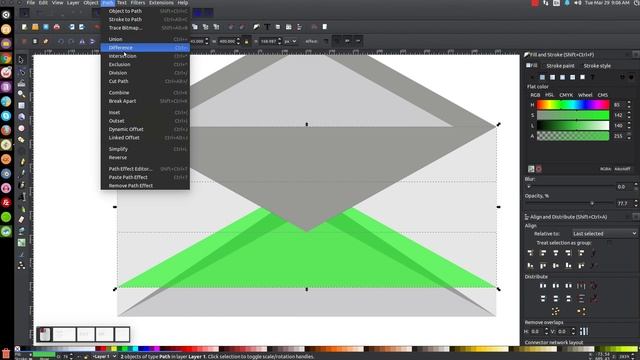Viewport: 640px width, 360px height.
Task: Open Google Chrome from the dock
Action: tap(6, 58)
